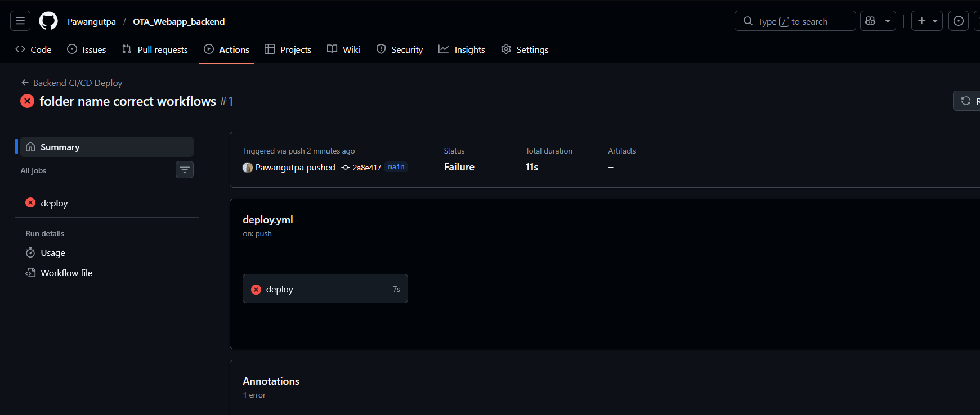
Task: Open the deploy job card in workflow graph
Action: (x=325, y=288)
